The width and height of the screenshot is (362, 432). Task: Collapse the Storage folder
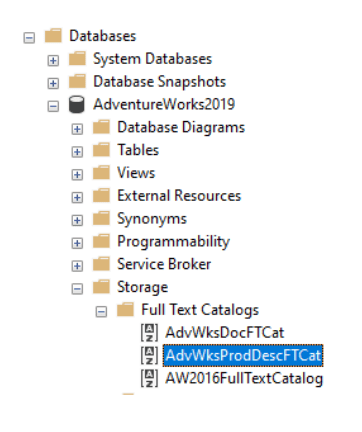(x=77, y=289)
